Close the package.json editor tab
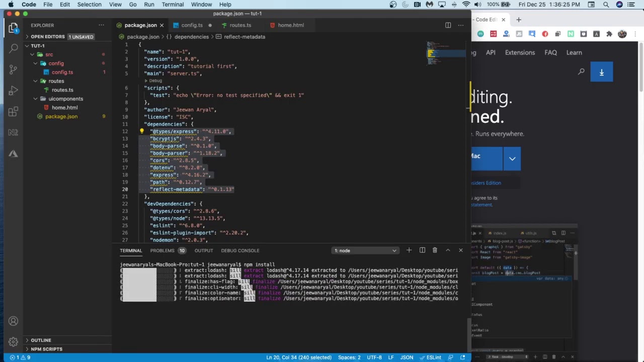 click(x=162, y=25)
